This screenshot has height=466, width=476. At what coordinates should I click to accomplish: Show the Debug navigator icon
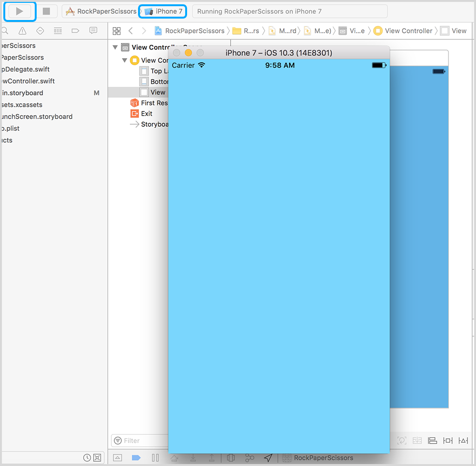tap(58, 31)
